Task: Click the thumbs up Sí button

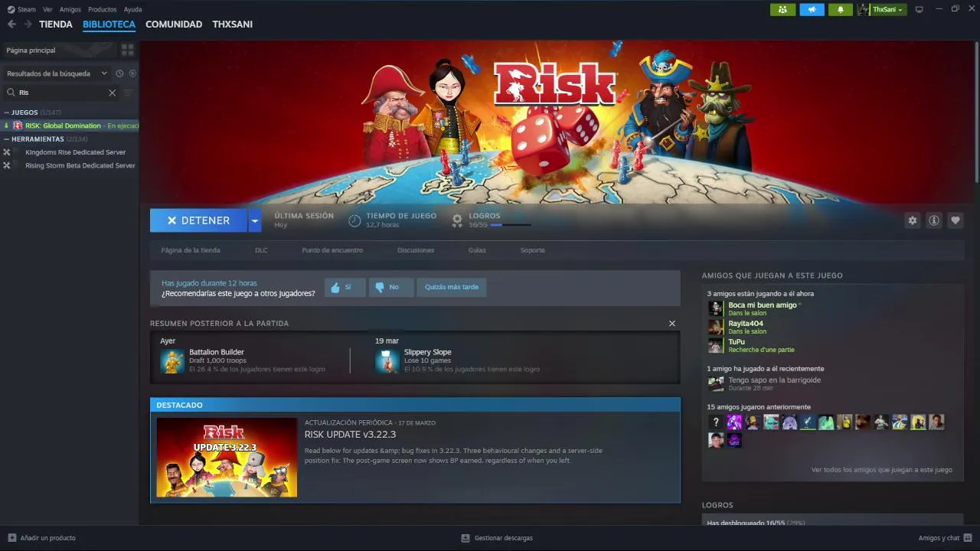Action: (x=345, y=287)
